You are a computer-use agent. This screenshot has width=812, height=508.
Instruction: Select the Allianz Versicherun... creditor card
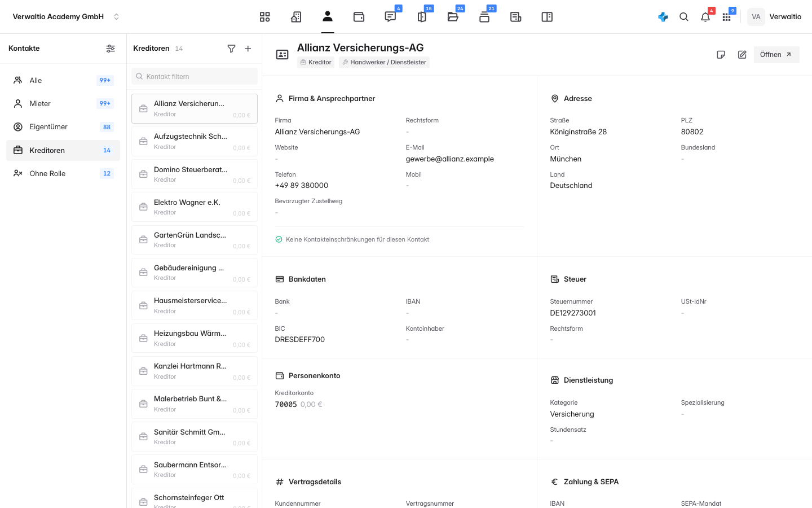click(195, 108)
